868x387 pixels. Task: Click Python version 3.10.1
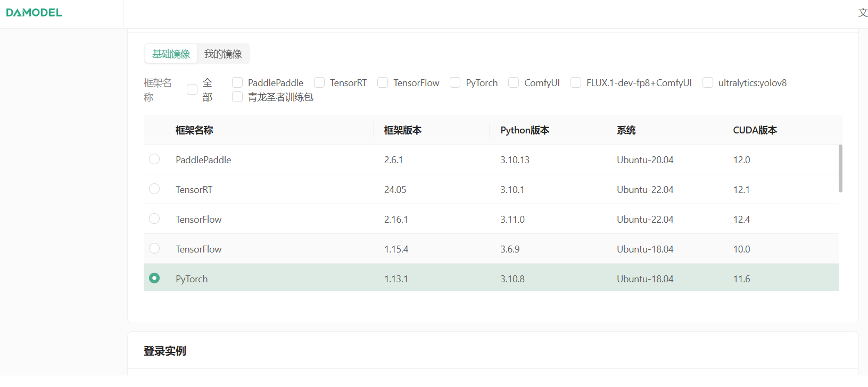click(512, 190)
